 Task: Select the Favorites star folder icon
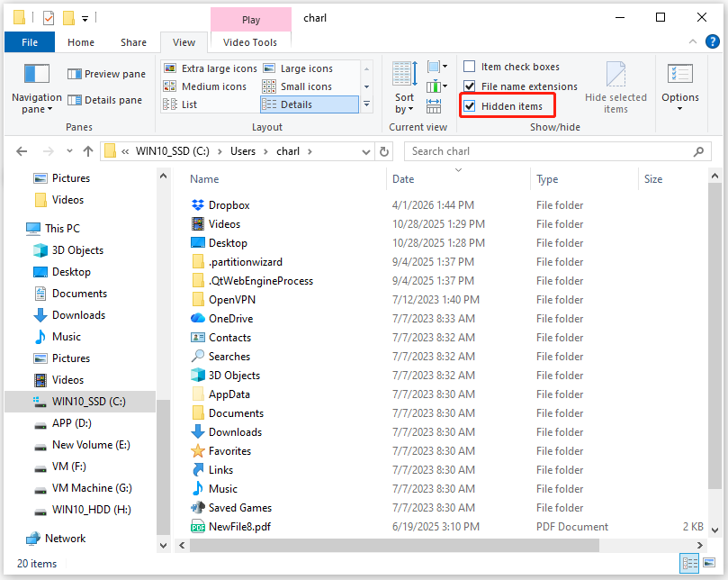tap(198, 451)
